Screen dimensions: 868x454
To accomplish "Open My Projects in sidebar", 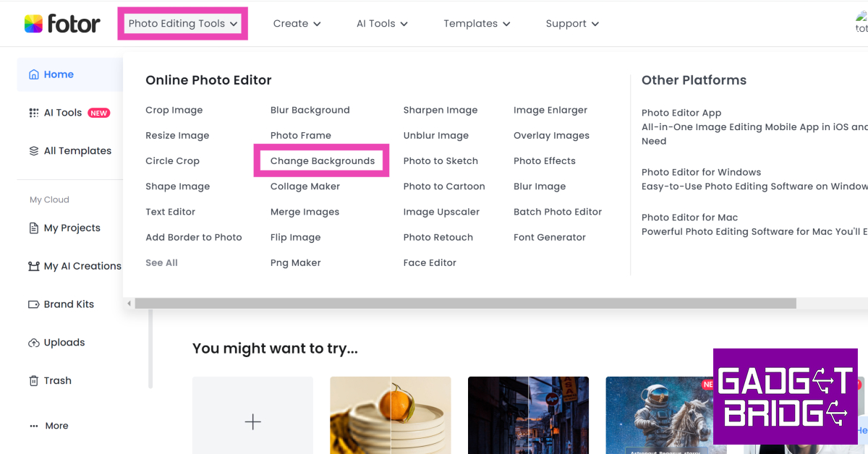I will coord(72,228).
